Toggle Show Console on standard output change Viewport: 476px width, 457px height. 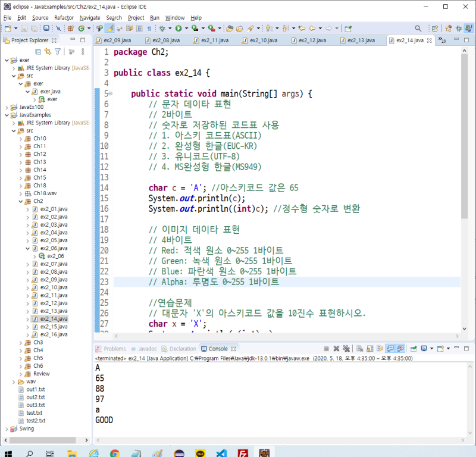click(x=390, y=349)
